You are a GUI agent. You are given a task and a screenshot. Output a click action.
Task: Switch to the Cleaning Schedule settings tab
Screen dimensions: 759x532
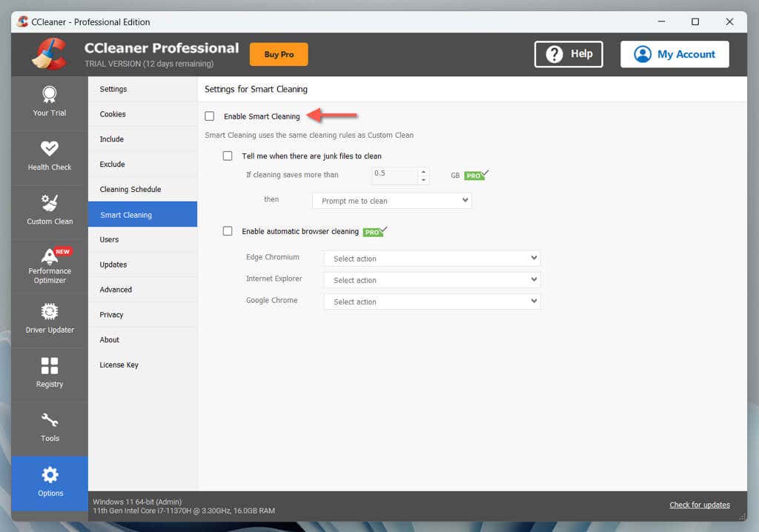pyautogui.click(x=130, y=190)
